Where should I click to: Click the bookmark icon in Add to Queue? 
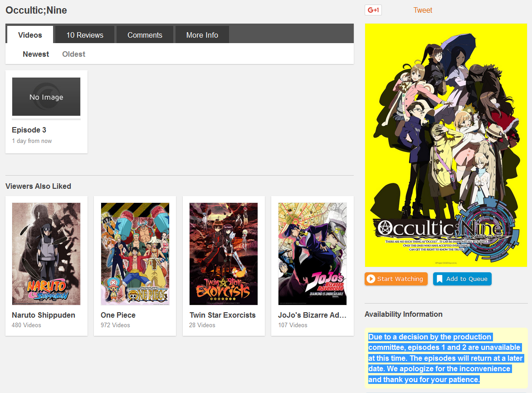[439, 279]
